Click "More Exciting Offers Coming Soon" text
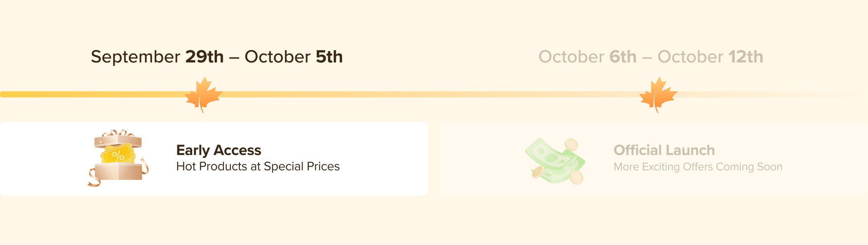Image resolution: width=868 pixels, height=245 pixels. (x=698, y=167)
